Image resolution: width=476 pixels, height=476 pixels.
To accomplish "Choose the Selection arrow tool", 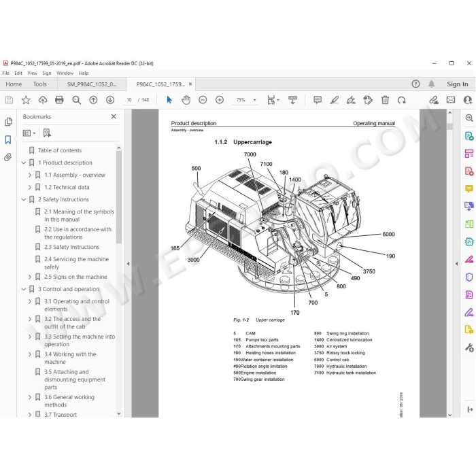I will click(x=169, y=100).
